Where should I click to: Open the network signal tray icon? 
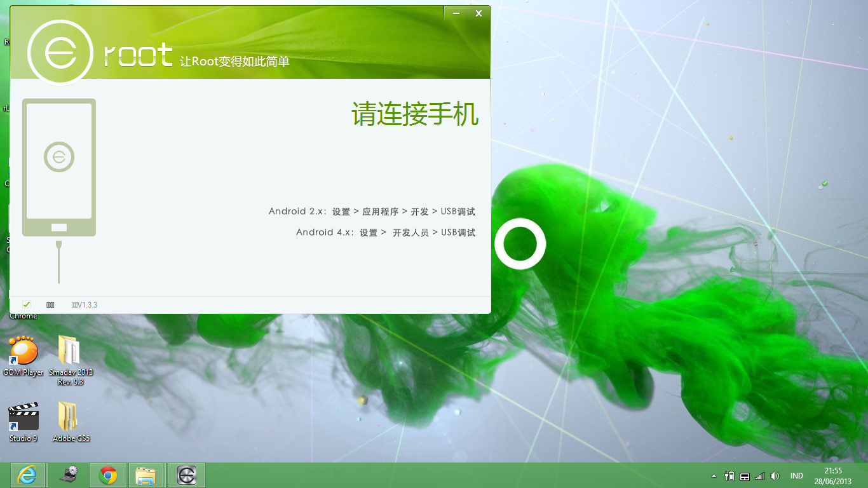tap(759, 476)
